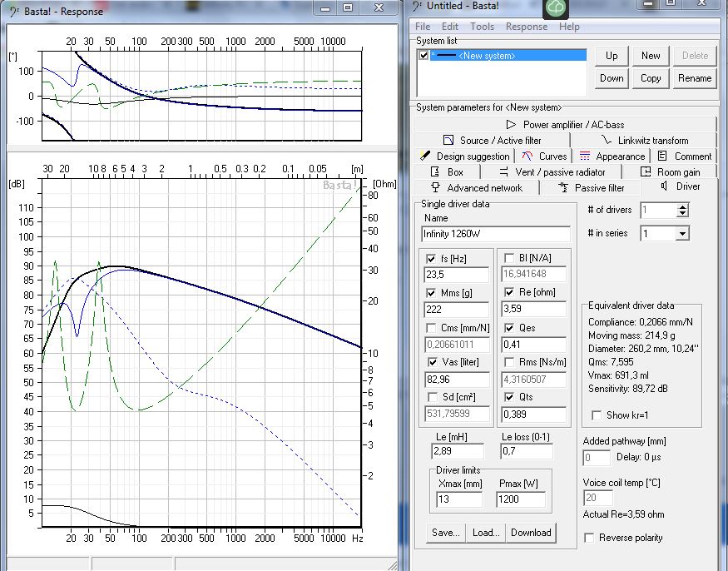
Task: Enable the Sd [cm²] checkbox
Action: [x=433, y=397]
